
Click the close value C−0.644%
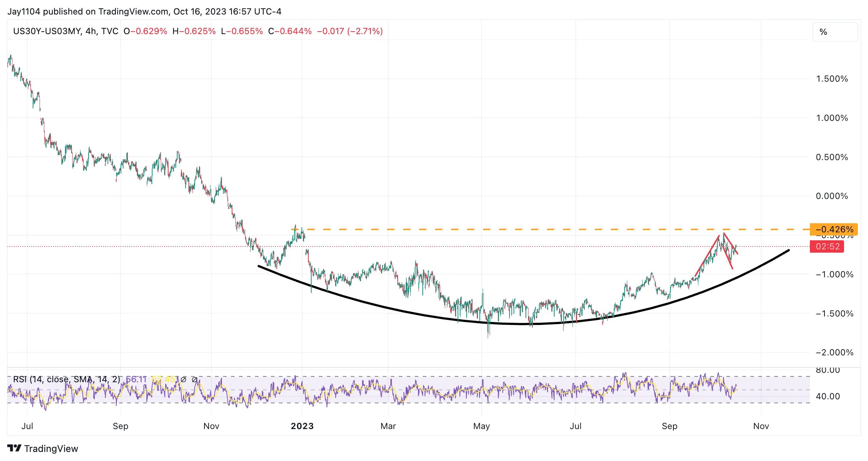[290, 31]
